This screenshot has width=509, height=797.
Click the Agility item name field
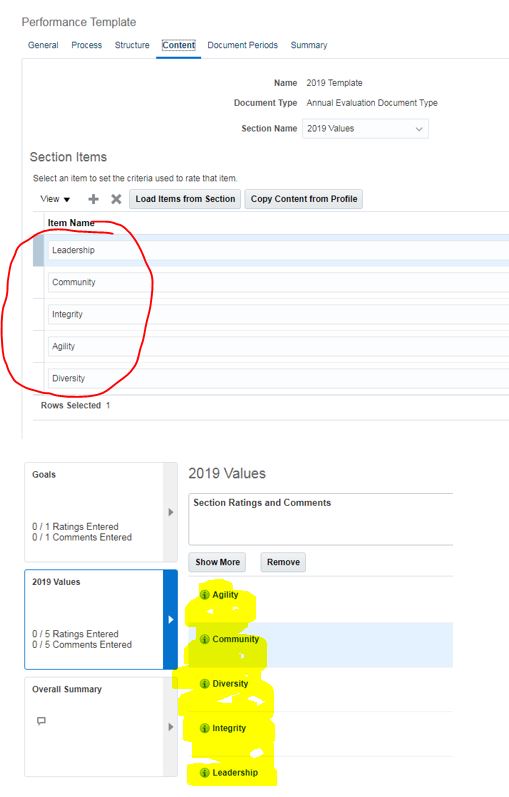[x=279, y=346]
